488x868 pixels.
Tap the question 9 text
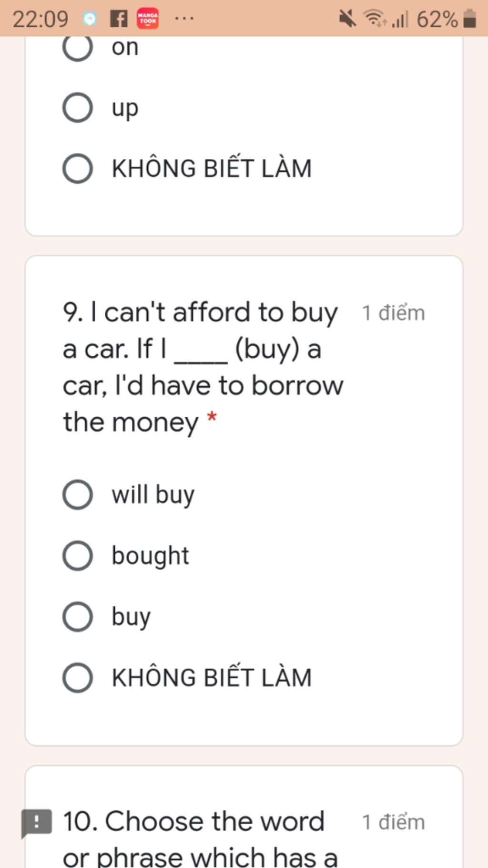point(203,367)
